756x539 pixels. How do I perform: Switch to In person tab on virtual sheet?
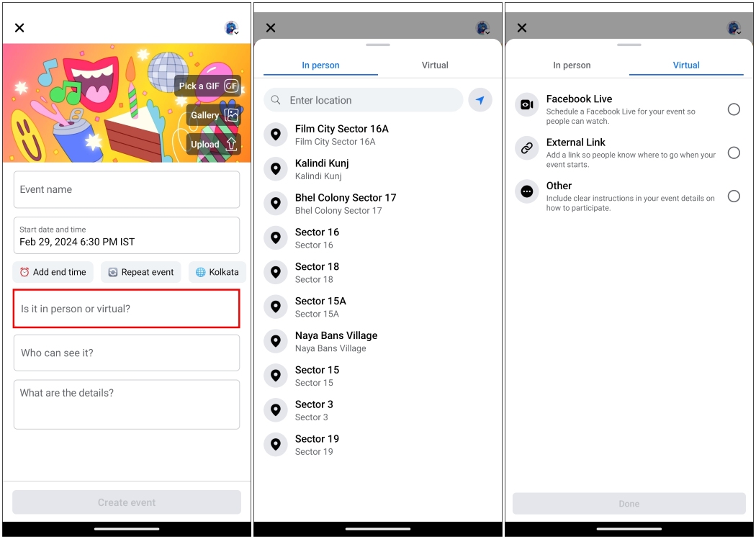[x=572, y=65]
